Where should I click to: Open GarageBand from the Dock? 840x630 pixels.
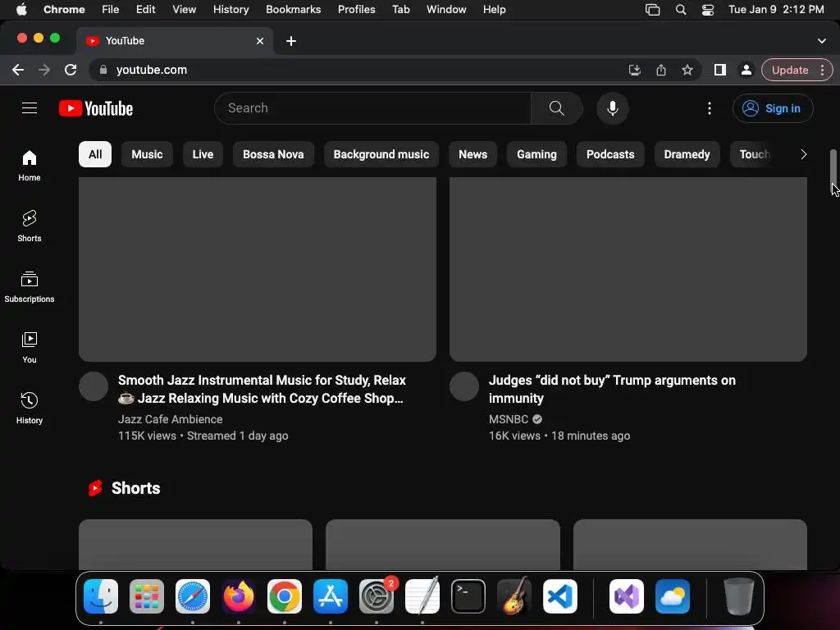(514, 596)
